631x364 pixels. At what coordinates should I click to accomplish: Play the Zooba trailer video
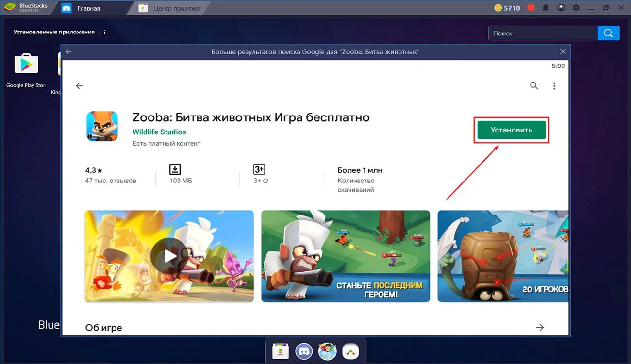pyautogui.click(x=169, y=256)
